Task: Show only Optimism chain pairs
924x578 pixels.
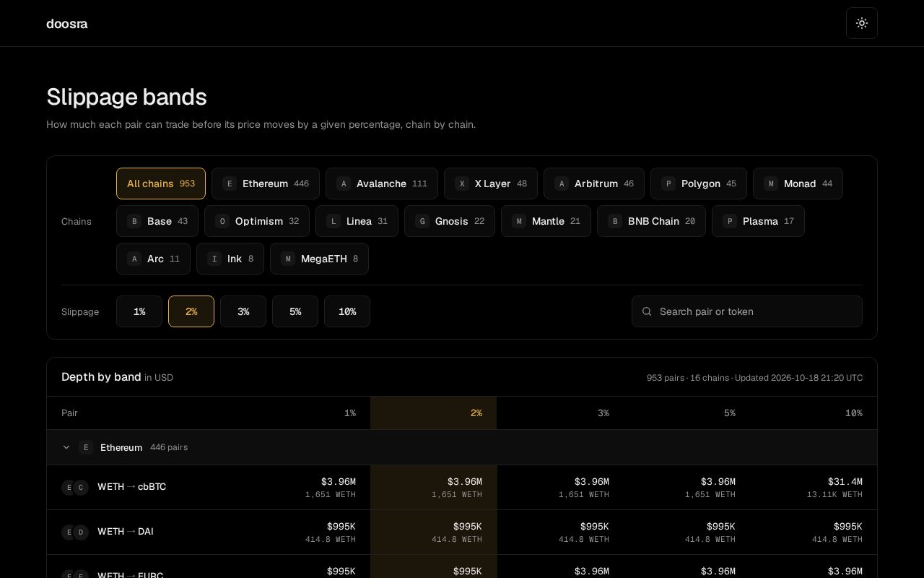Action: (257, 221)
